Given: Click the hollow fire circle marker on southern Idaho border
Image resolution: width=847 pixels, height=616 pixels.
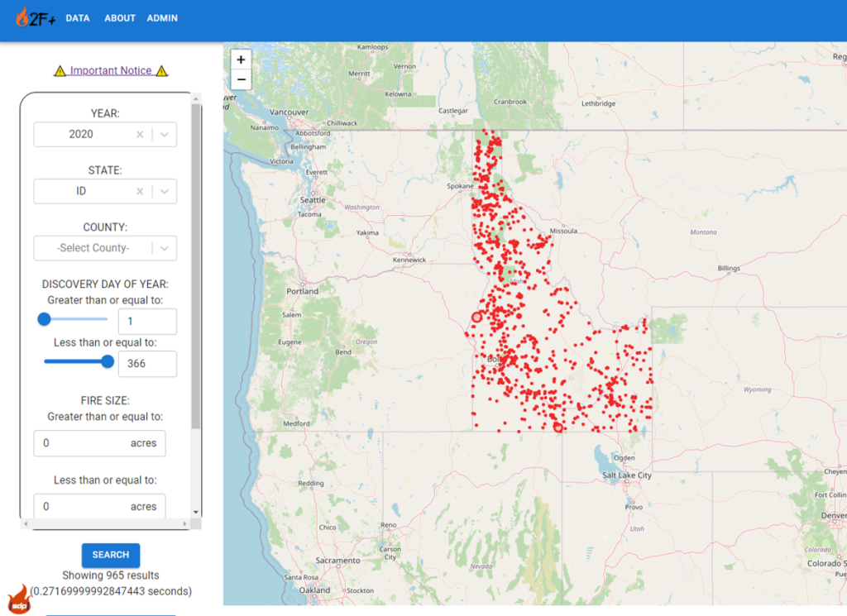Looking at the screenshot, I should (x=558, y=427).
